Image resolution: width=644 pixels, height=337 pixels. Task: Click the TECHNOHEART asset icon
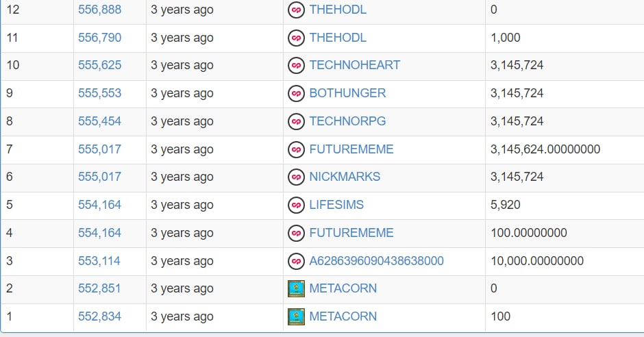click(296, 65)
